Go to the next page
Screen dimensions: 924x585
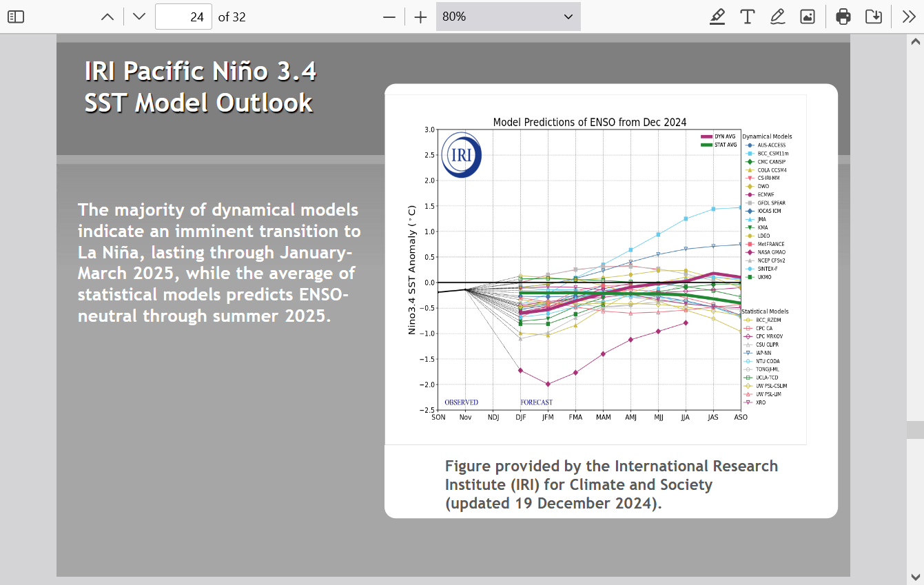point(139,17)
